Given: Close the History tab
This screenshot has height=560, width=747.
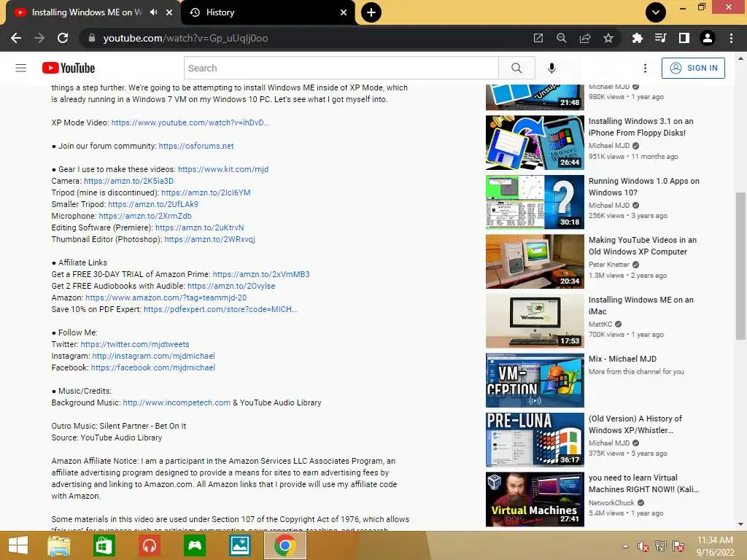Looking at the screenshot, I should pyautogui.click(x=344, y=12).
